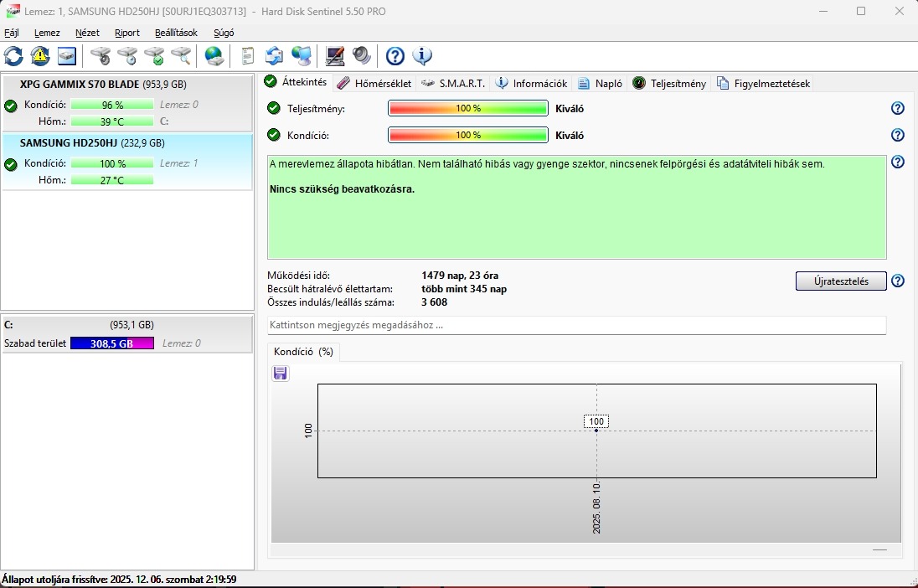Open the Riport menu

pos(127,33)
